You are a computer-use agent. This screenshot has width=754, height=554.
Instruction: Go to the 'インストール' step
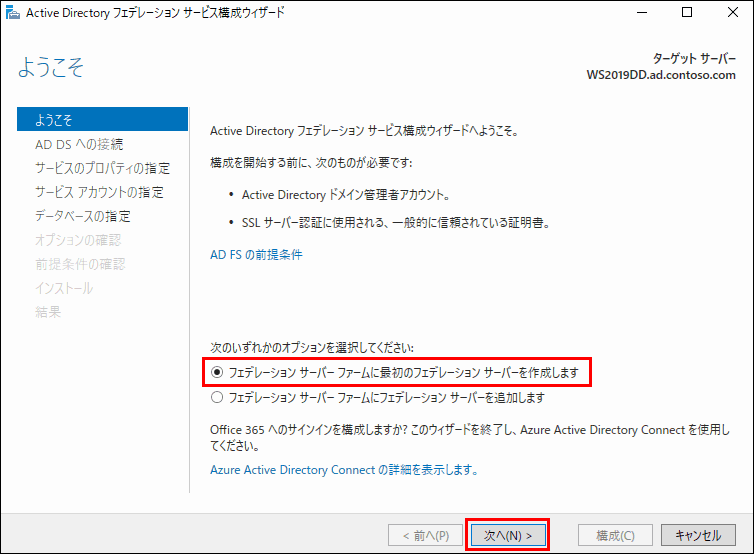pyautogui.click(x=64, y=288)
